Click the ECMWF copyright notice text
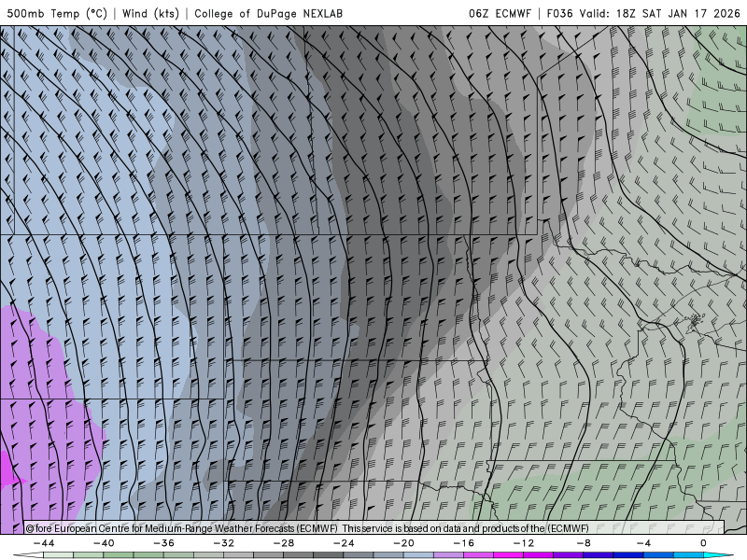747x560 pixels. 307,528
